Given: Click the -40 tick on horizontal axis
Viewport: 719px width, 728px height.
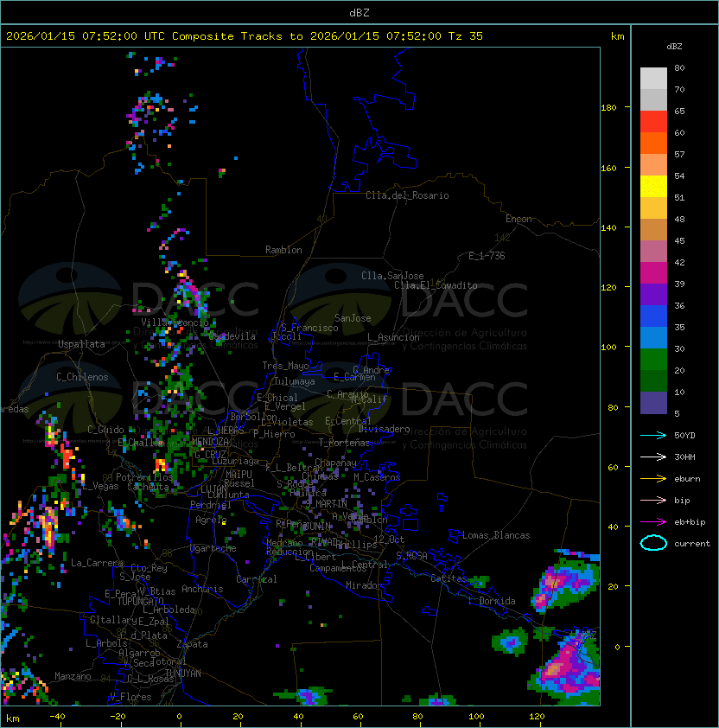Looking at the screenshot, I should 57,717.
